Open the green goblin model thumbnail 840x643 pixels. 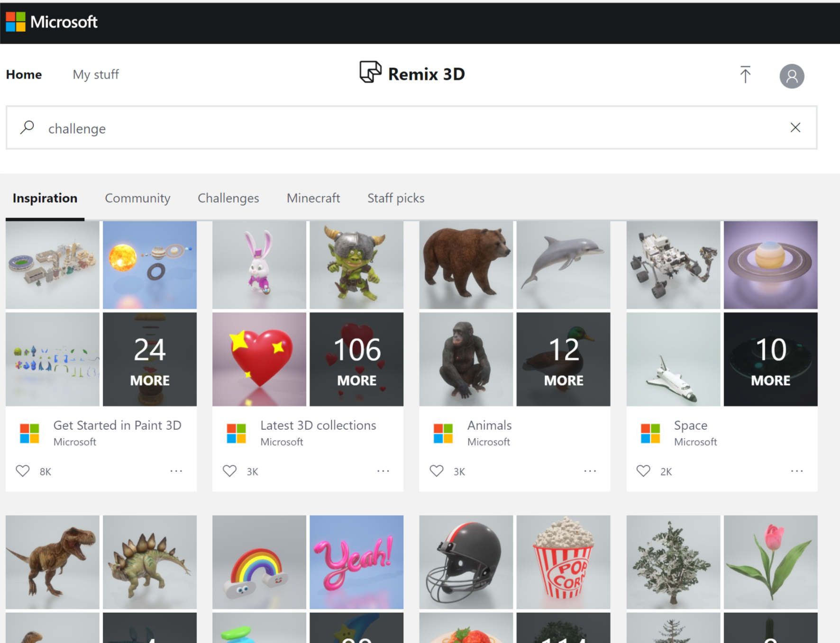(x=356, y=265)
